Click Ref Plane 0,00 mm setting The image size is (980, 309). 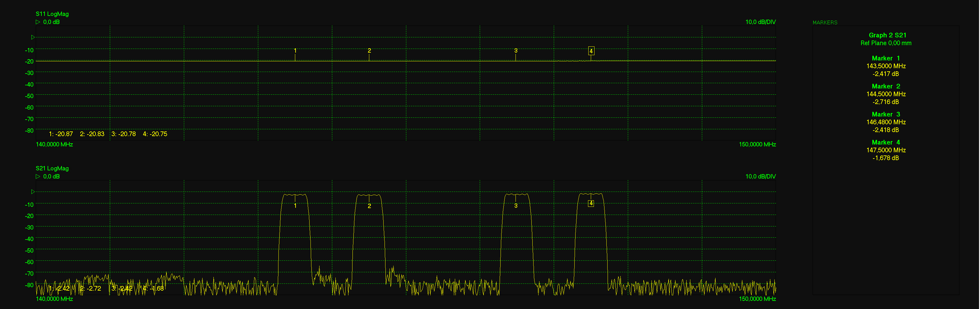886,43
